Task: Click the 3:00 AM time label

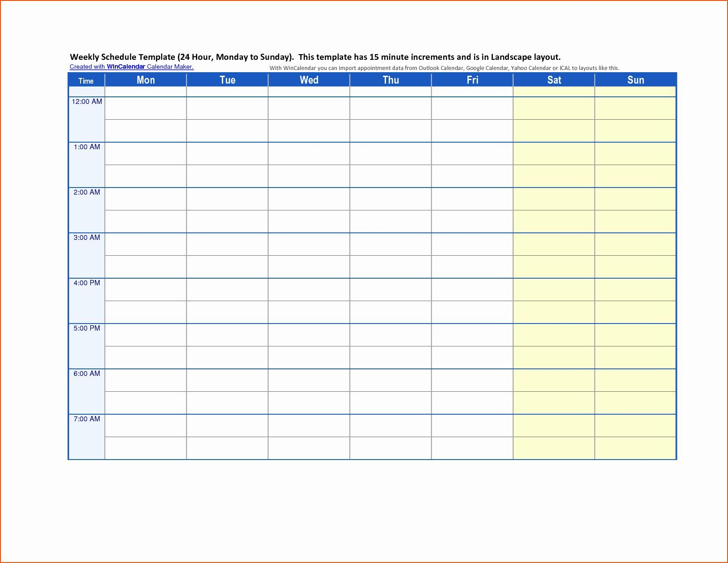Action: pos(87,238)
